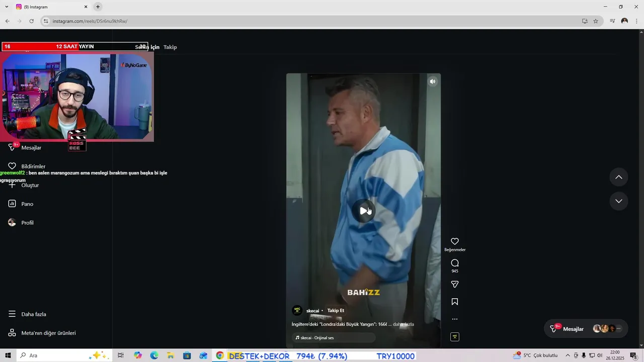
Task: Close the Instagram browser tab
Action: point(86,7)
